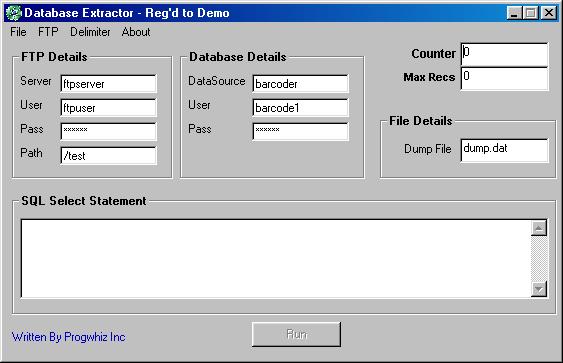Click the Database Details group label

(238, 57)
